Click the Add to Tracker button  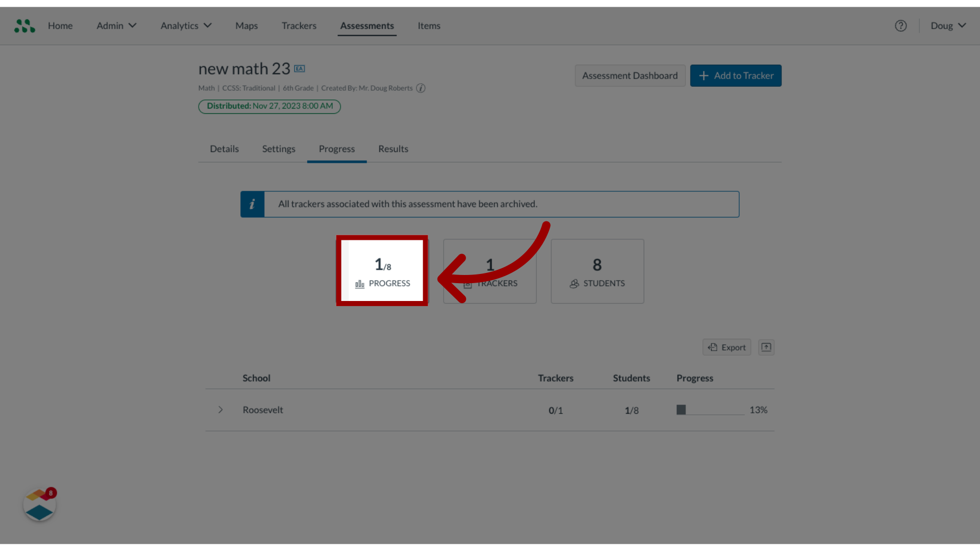pos(736,76)
